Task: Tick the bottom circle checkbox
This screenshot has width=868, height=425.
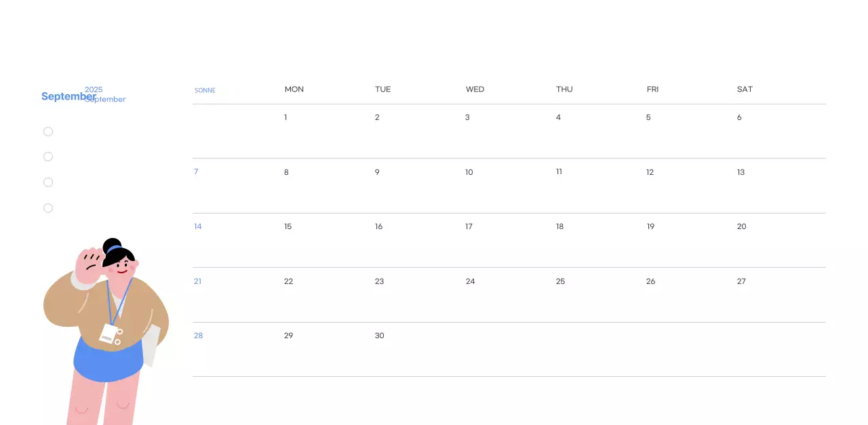Action: (x=48, y=208)
